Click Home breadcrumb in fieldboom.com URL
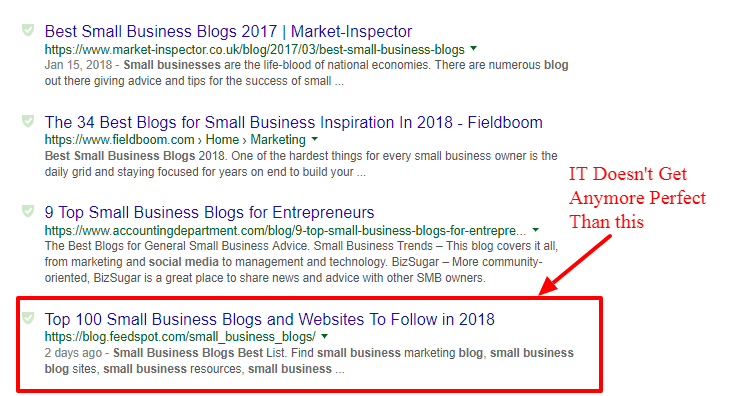The image size is (732, 396). pos(222,140)
